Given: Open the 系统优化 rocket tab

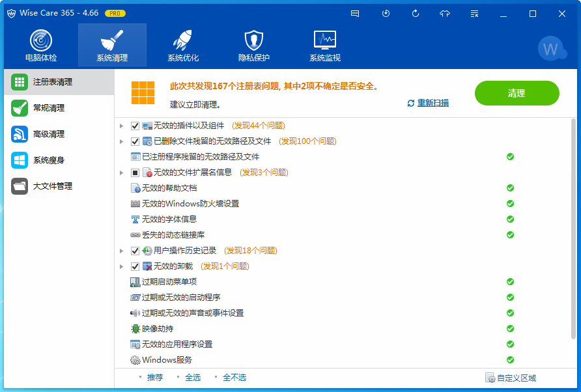Looking at the screenshot, I should pyautogui.click(x=183, y=45).
